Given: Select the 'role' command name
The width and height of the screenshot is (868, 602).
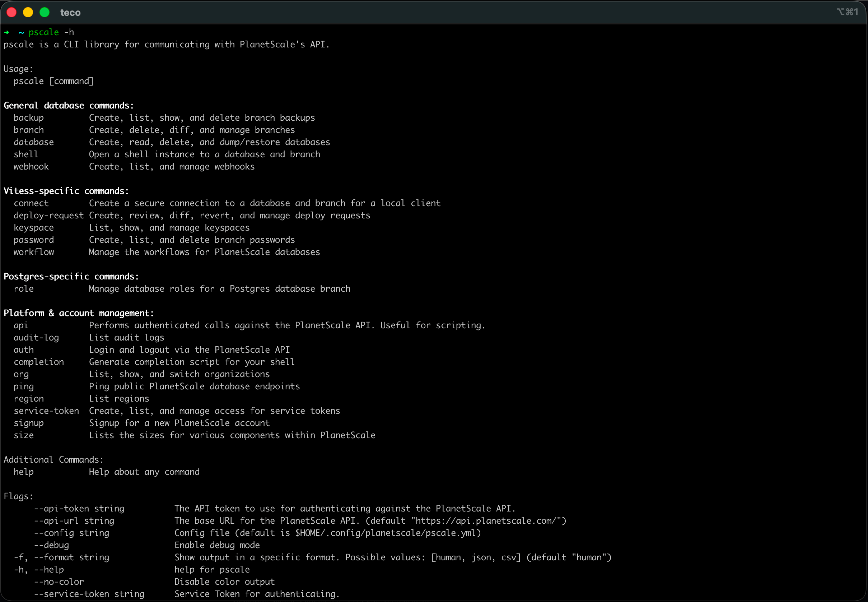Looking at the screenshot, I should click(x=24, y=289).
